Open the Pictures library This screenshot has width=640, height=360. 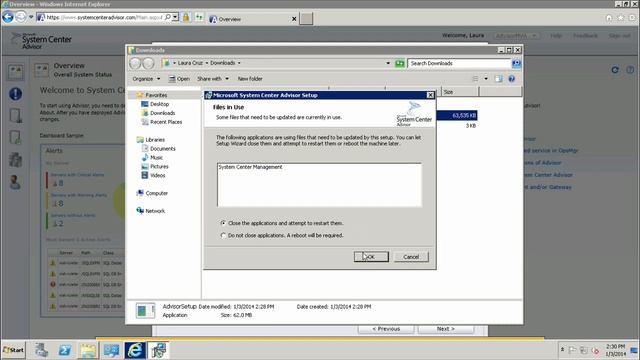pos(155,167)
